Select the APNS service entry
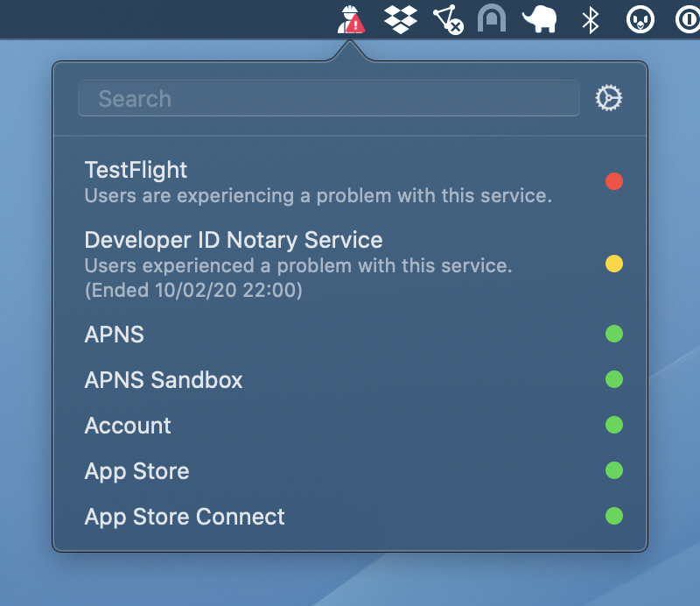700x606 pixels. pyautogui.click(x=350, y=335)
